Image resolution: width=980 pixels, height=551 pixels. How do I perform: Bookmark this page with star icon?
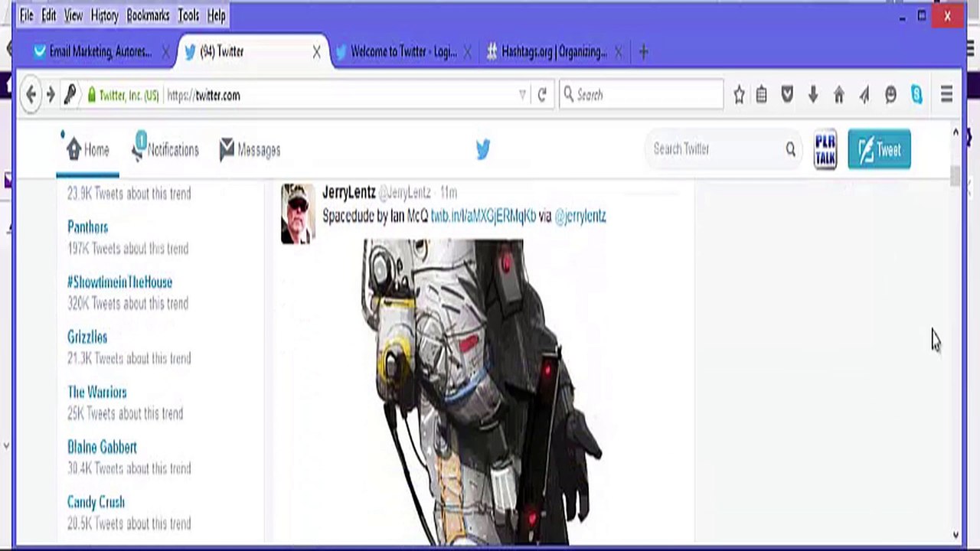[x=739, y=95]
